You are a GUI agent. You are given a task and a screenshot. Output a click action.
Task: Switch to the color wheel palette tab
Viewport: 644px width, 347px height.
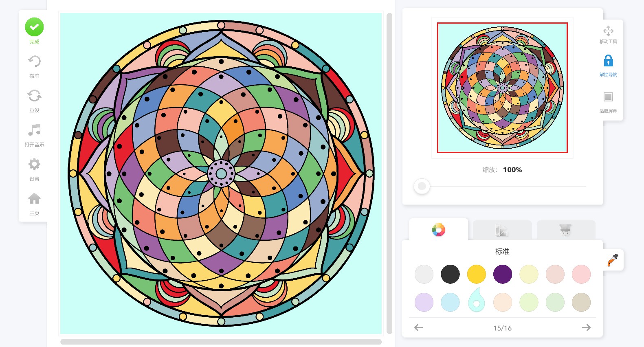pyautogui.click(x=439, y=230)
